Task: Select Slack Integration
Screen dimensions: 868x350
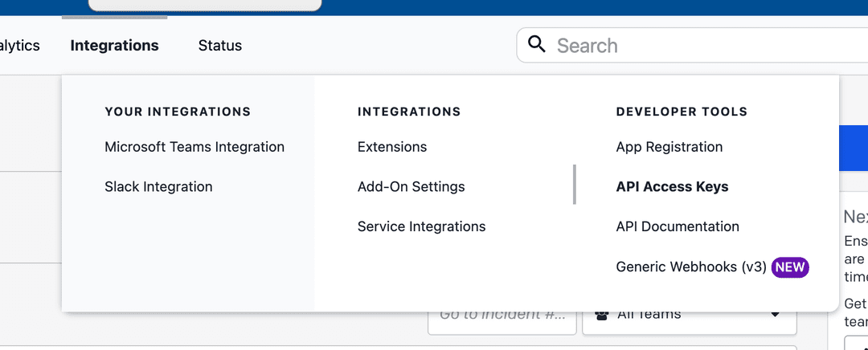Action: [x=158, y=187]
